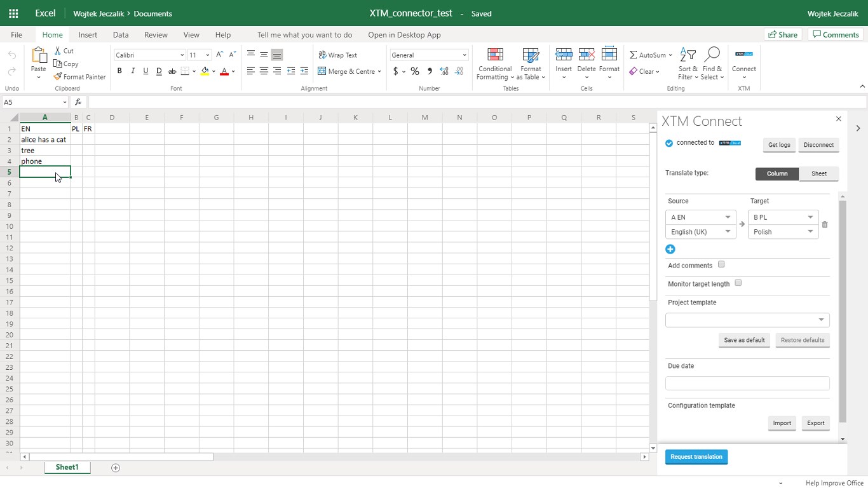
Task: Open Format as Table
Action: 531,64
